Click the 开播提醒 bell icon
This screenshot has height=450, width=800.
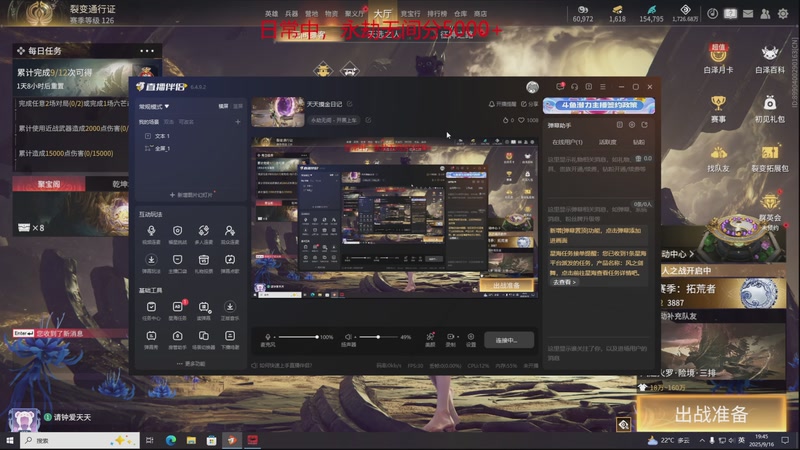(491, 104)
